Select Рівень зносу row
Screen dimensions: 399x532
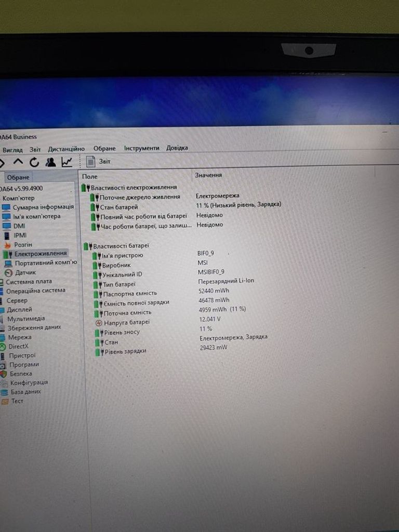tap(154, 331)
